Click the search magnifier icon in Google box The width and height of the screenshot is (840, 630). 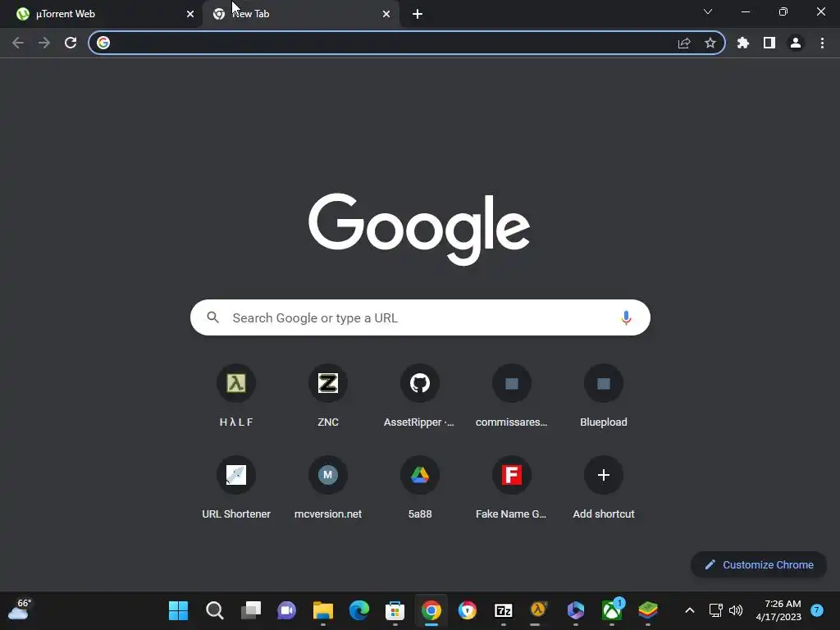click(212, 317)
